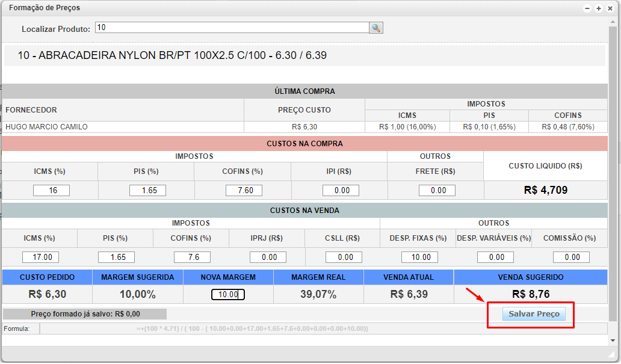Click the IPI (R$) input field
621x364 pixels.
(x=341, y=190)
